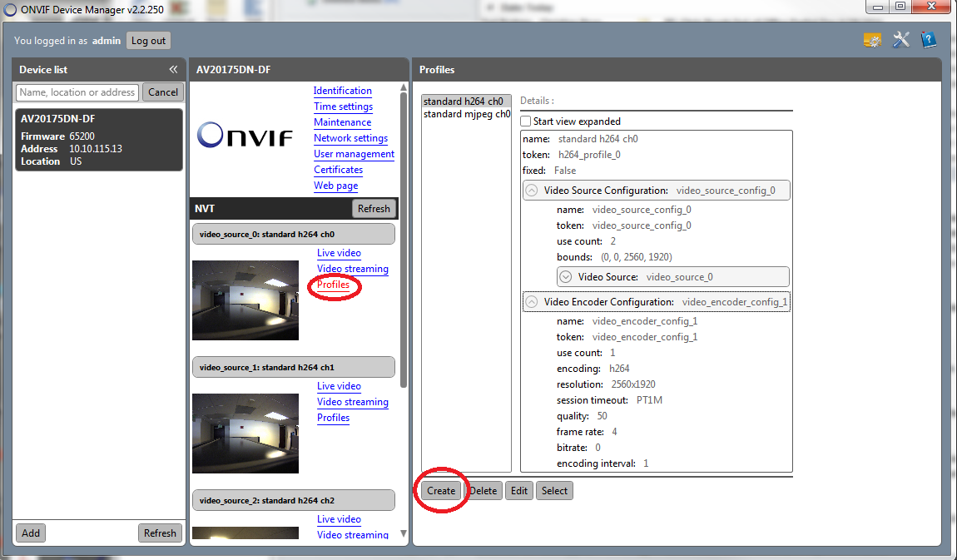
Task: Select the standard mjpeg ch0 profile
Action: tap(466, 114)
